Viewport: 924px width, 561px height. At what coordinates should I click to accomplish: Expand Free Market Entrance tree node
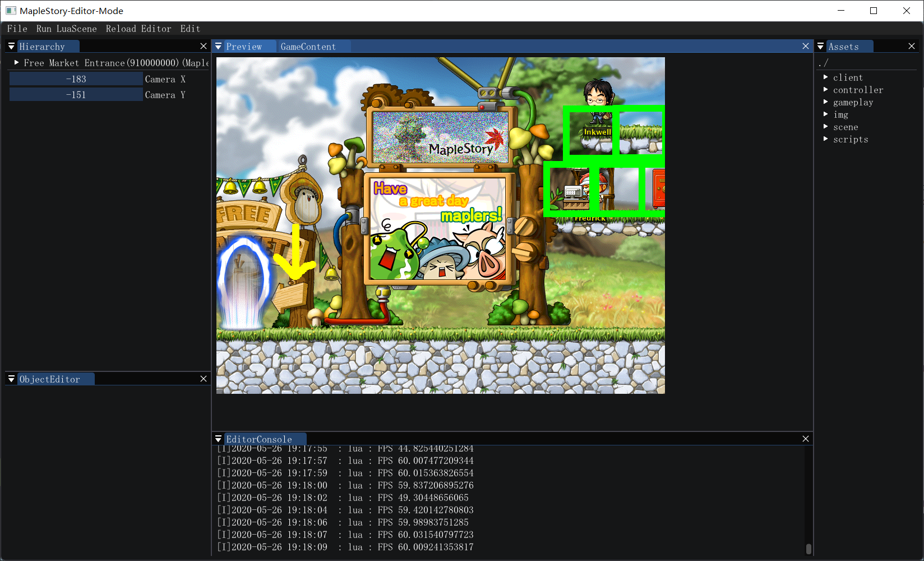17,63
